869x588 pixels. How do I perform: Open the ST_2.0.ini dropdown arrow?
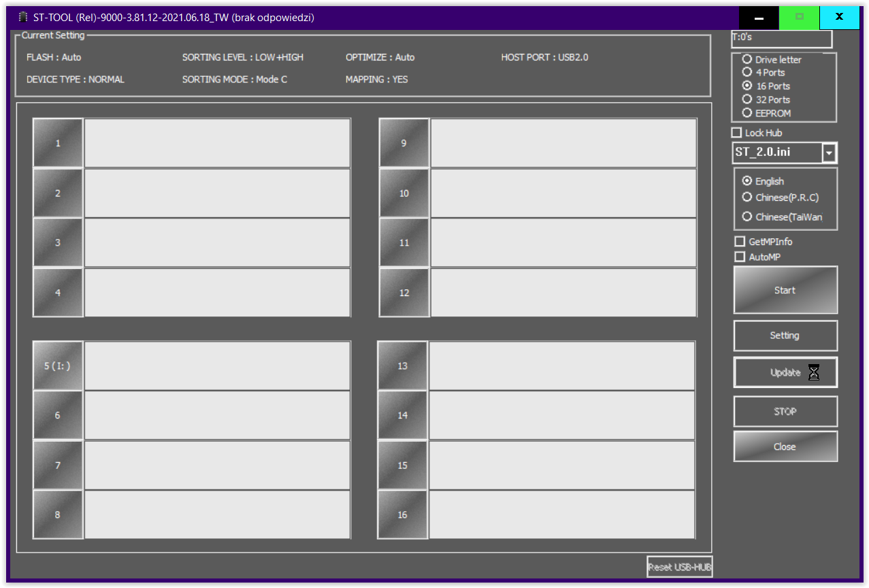tap(829, 153)
